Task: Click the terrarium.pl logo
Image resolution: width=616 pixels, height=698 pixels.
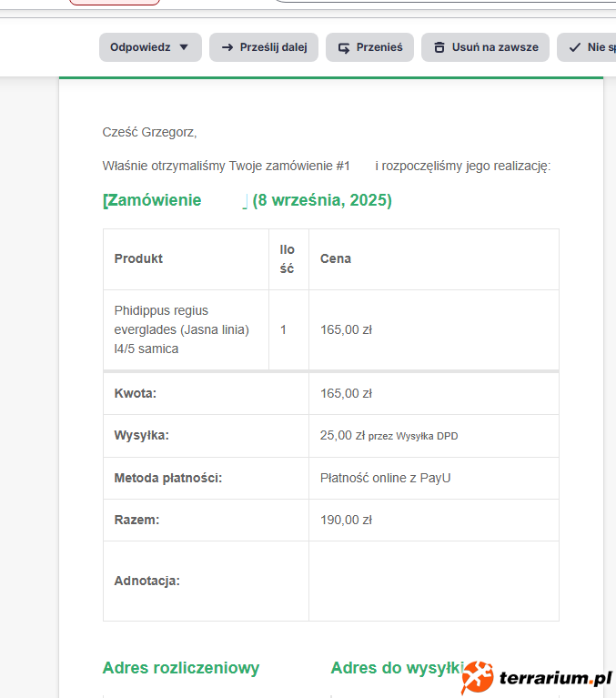Action: point(536,678)
